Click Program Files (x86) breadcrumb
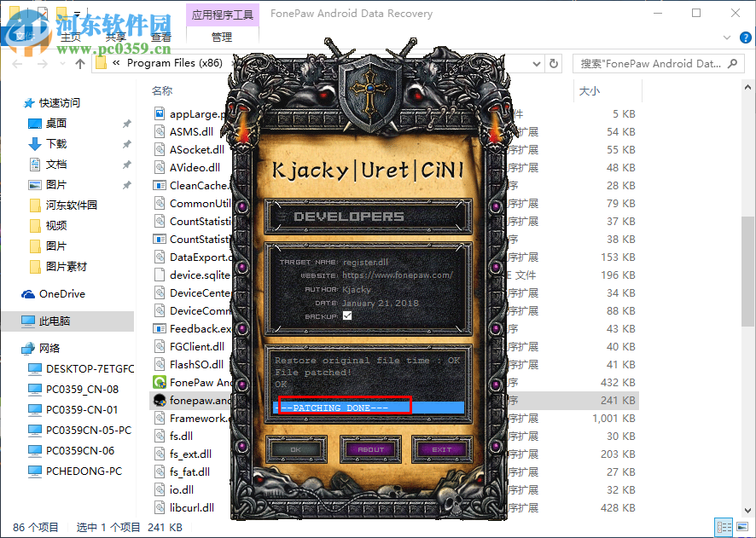 [175, 63]
